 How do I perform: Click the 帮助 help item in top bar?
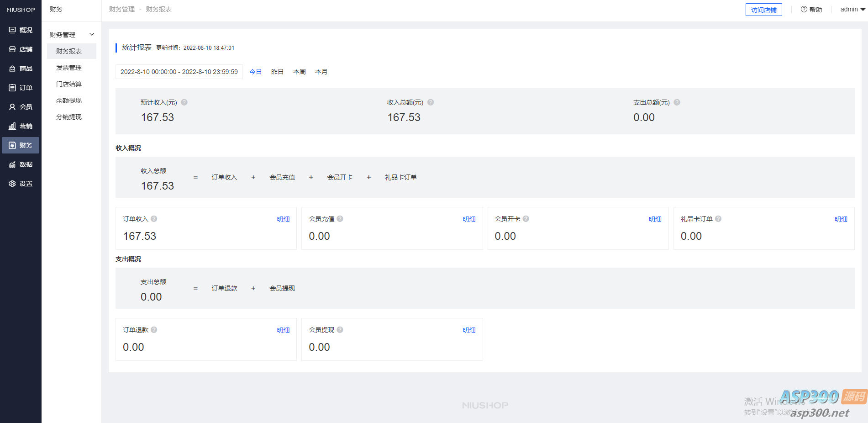812,9
